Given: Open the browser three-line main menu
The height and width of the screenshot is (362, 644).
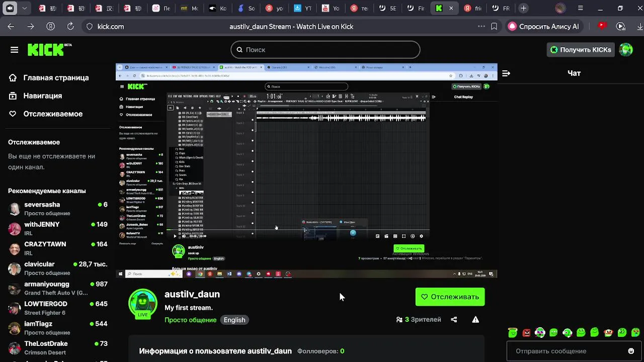Looking at the screenshot, I should pyautogui.click(x=581, y=8).
